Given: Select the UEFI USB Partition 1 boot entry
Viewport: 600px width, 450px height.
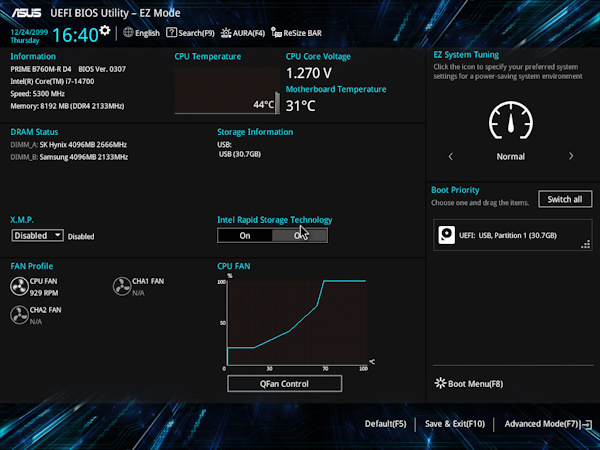Looking at the screenshot, I should (510, 236).
